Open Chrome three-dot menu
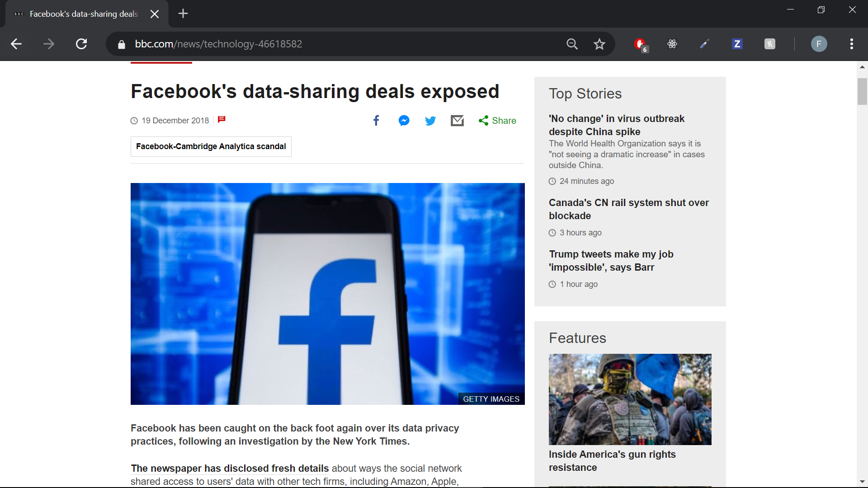Screen dimensions: 868x488 point(851,44)
